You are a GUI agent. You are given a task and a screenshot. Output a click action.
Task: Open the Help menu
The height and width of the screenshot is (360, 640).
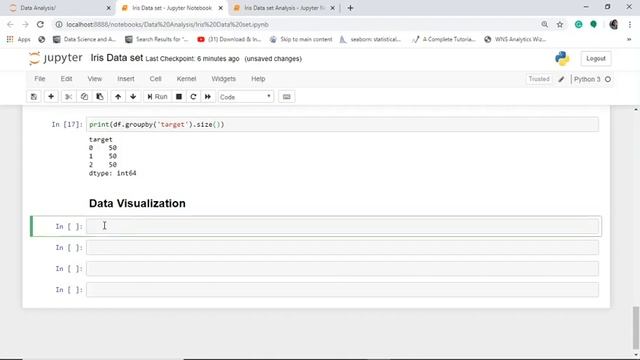coord(258,79)
